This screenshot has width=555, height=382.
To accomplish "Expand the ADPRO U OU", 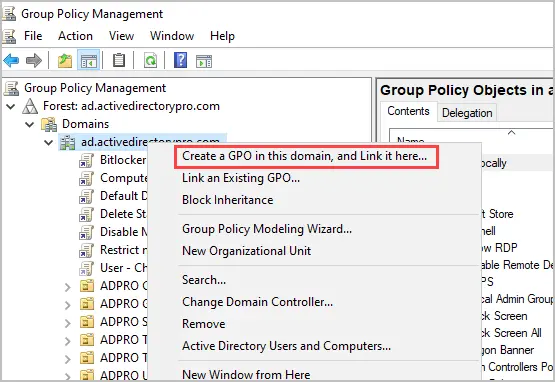I will pyautogui.click(x=68, y=376).
